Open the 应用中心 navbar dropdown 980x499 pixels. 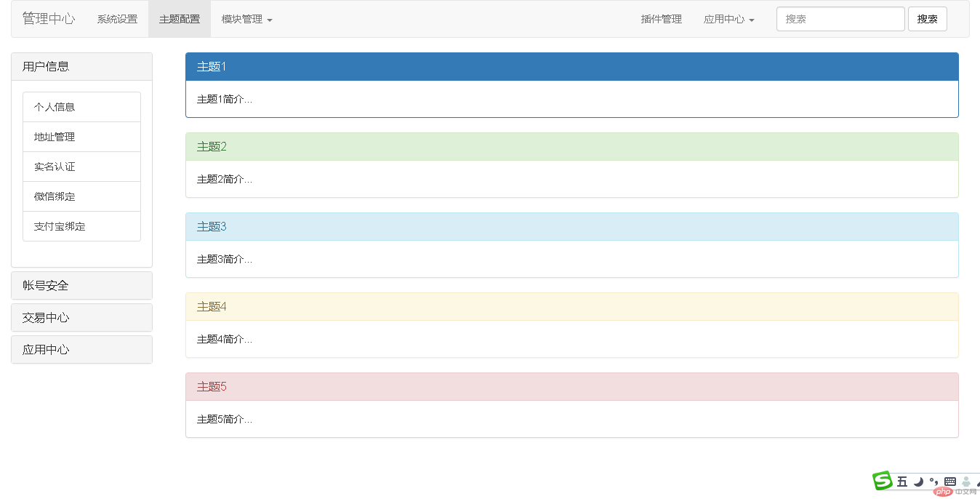pyautogui.click(x=729, y=19)
